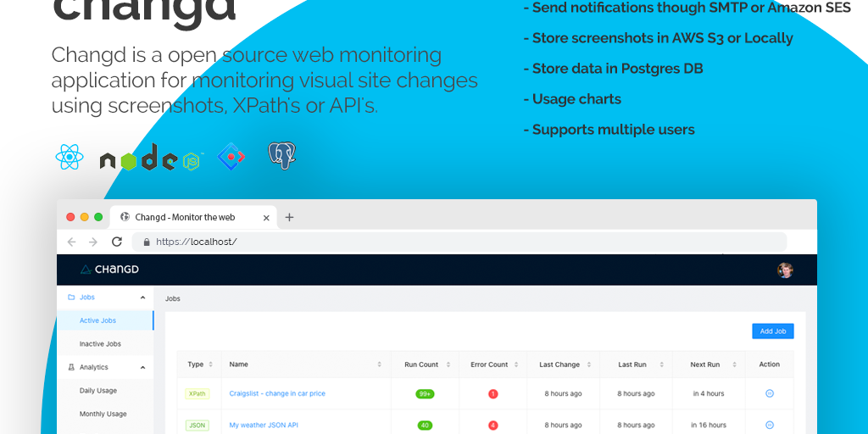Viewport: 868px width, 434px height.
Task: Click the browser back arrow
Action: tap(71, 242)
